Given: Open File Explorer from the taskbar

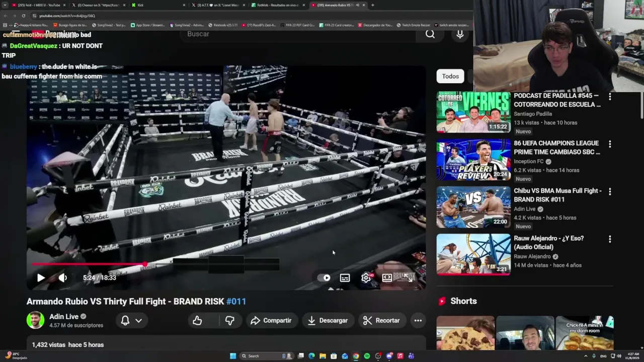Looking at the screenshot, I should [x=323, y=356].
